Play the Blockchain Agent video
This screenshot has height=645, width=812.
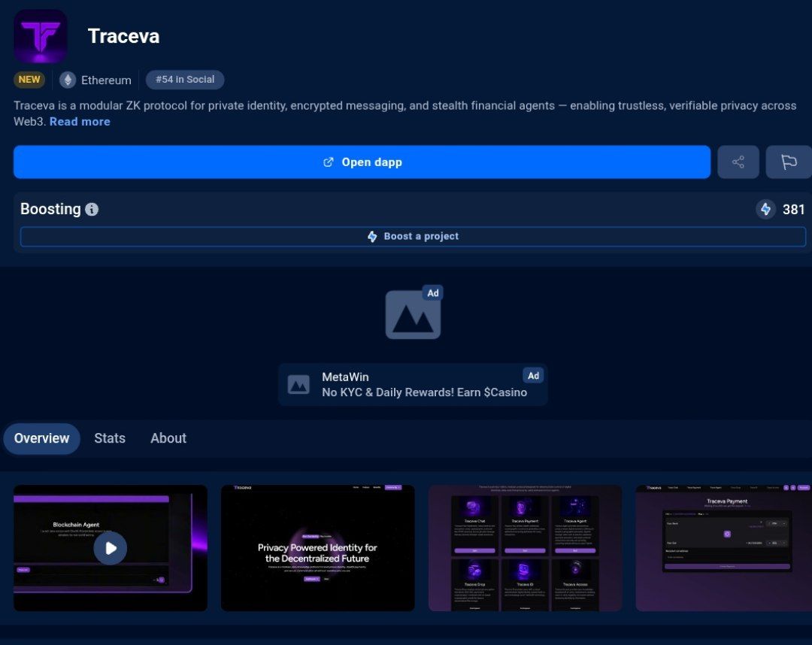tap(111, 548)
